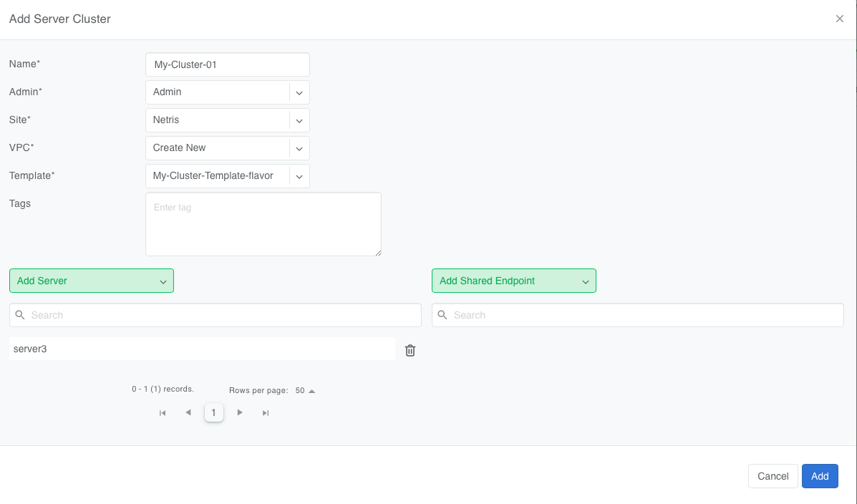857x504 pixels.
Task: Select page 1 in pagination
Action: [213, 412]
